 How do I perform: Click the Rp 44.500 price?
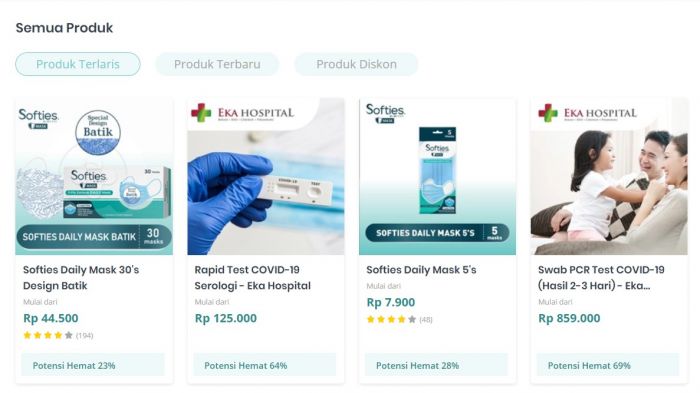tap(51, 318)
